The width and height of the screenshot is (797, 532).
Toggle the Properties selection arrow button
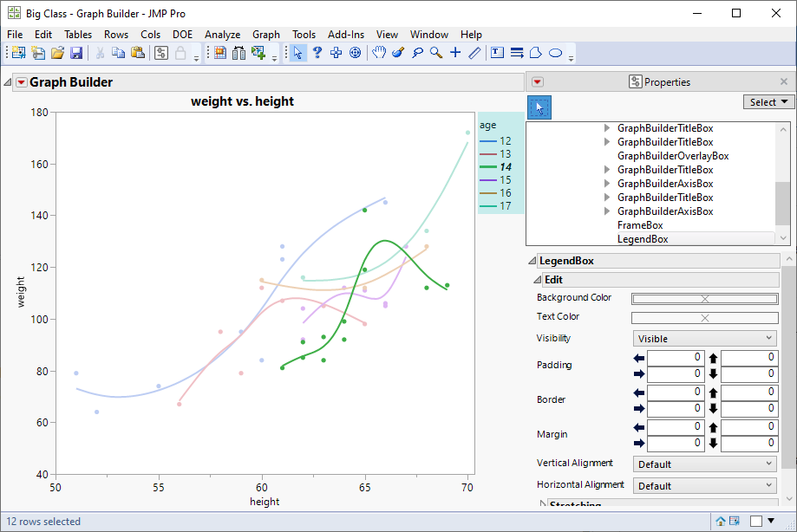tap(539, 107)
